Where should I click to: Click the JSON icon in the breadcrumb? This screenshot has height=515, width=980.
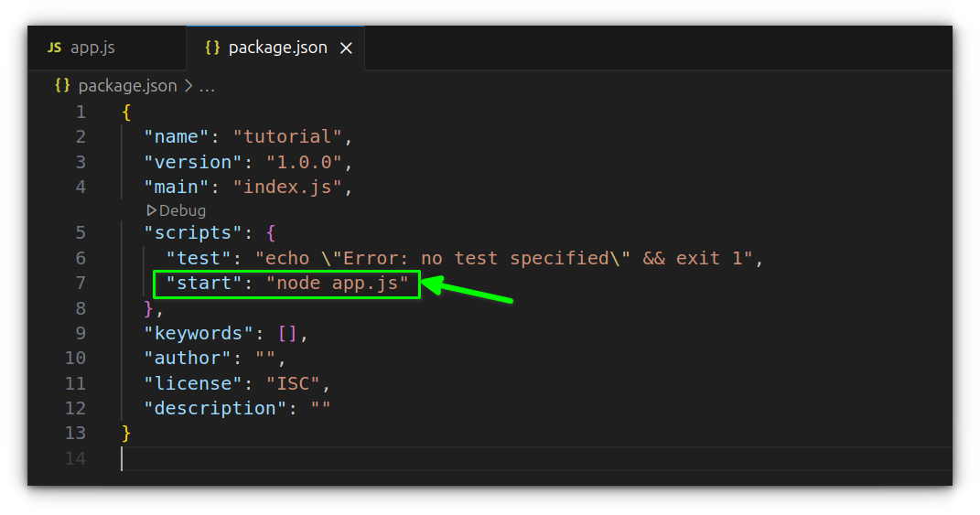click(62, 86)
